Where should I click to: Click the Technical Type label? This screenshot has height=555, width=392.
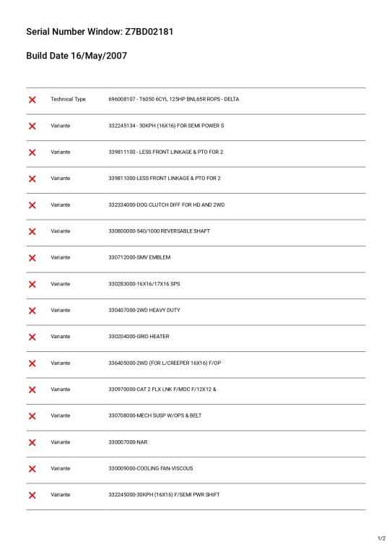pos(68,99)
